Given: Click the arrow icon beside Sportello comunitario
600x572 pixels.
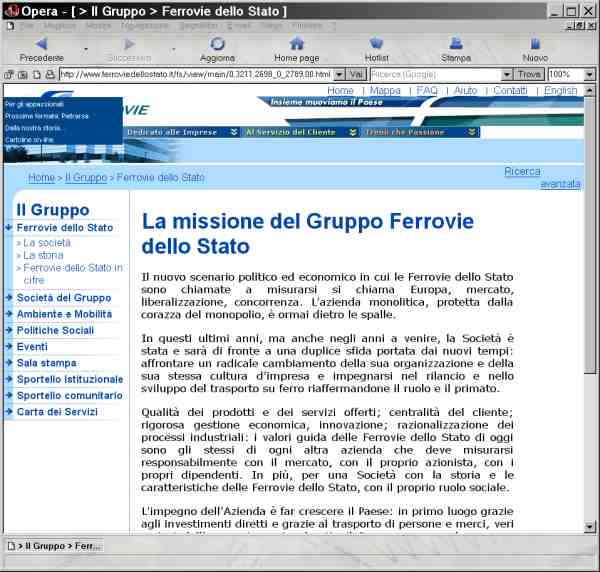Looking at the screenshot, I should pos(9,395).
